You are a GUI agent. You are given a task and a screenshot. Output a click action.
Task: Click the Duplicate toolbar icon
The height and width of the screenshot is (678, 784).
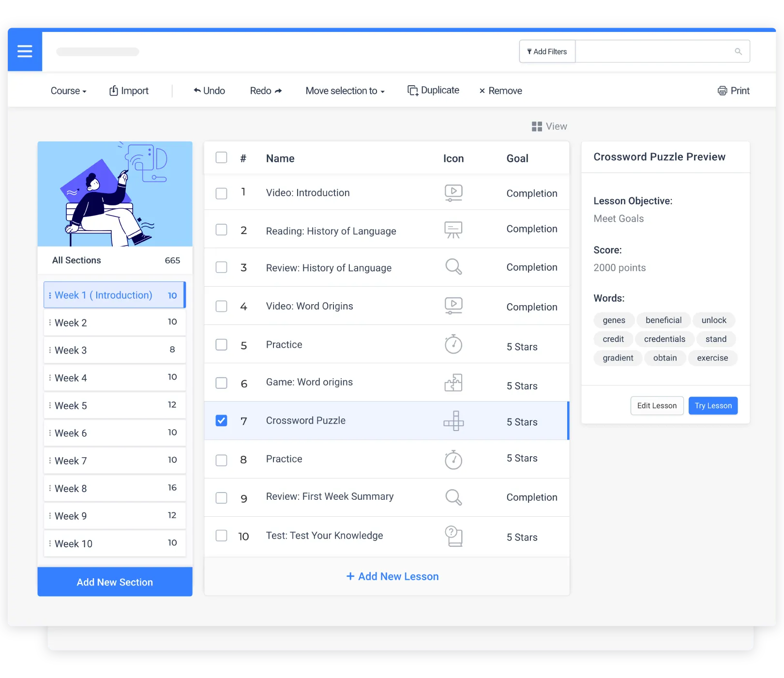413,91
